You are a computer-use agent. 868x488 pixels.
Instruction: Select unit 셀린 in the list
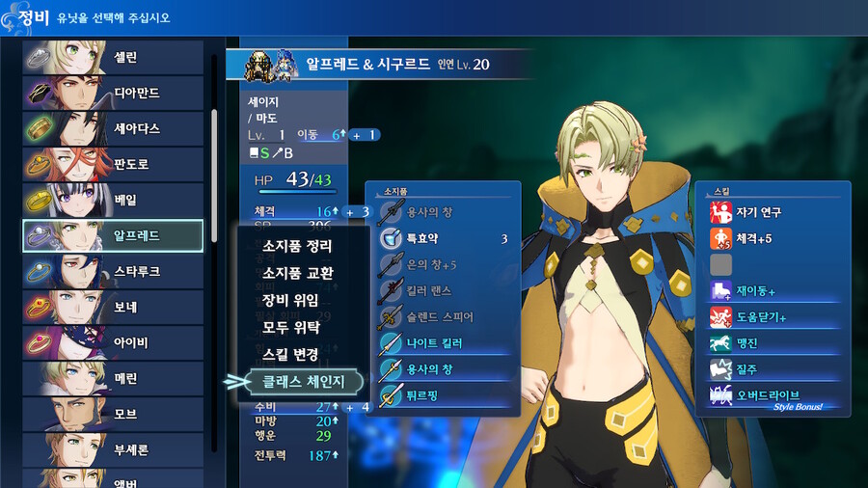(113, 57)
